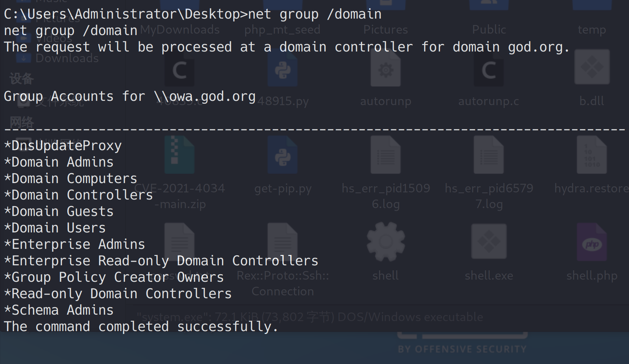Click the 48915.py Python script icon
629x364 pixels.
coord(282,70)
